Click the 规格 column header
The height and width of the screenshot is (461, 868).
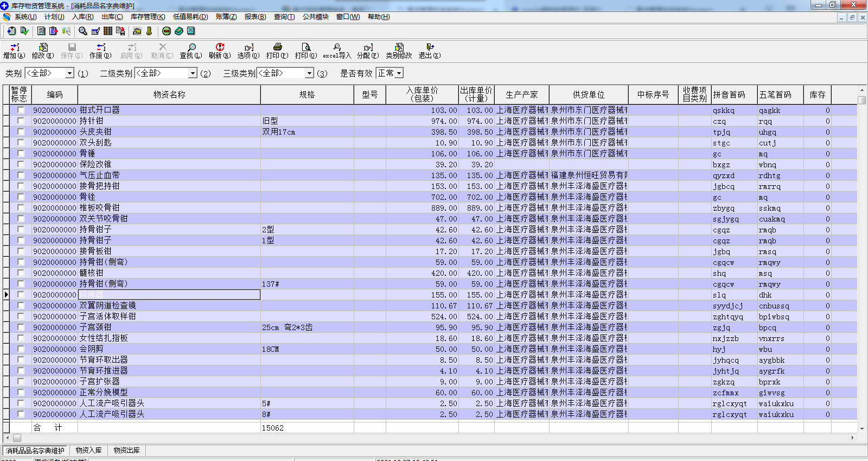[307, 94]
